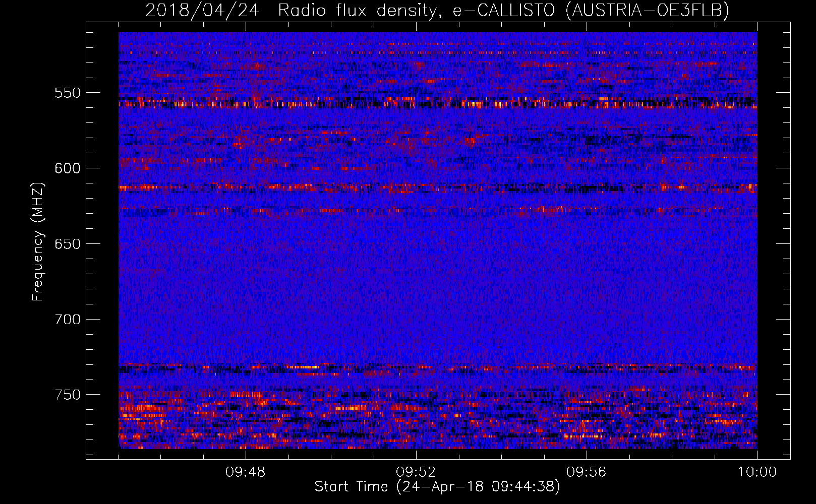816x504 pixels.
Task: Click the 09:56 time axis label
Action: (x=587, y=472)
